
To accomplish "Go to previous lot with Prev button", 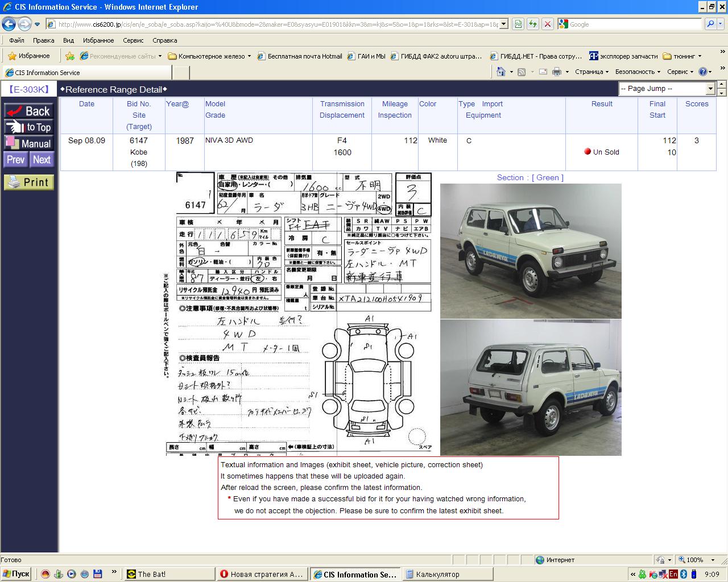I will pos(15,160).
